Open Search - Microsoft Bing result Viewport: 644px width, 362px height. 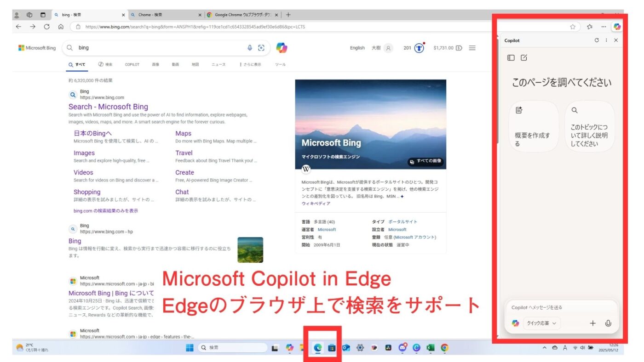click(x=108, y=107)
